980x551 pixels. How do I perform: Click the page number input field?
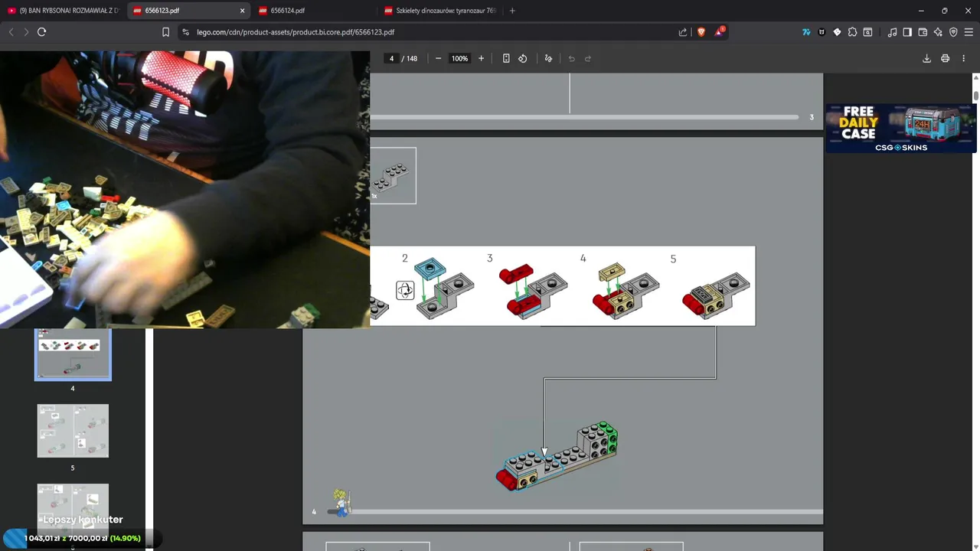(x=391, y=58)
